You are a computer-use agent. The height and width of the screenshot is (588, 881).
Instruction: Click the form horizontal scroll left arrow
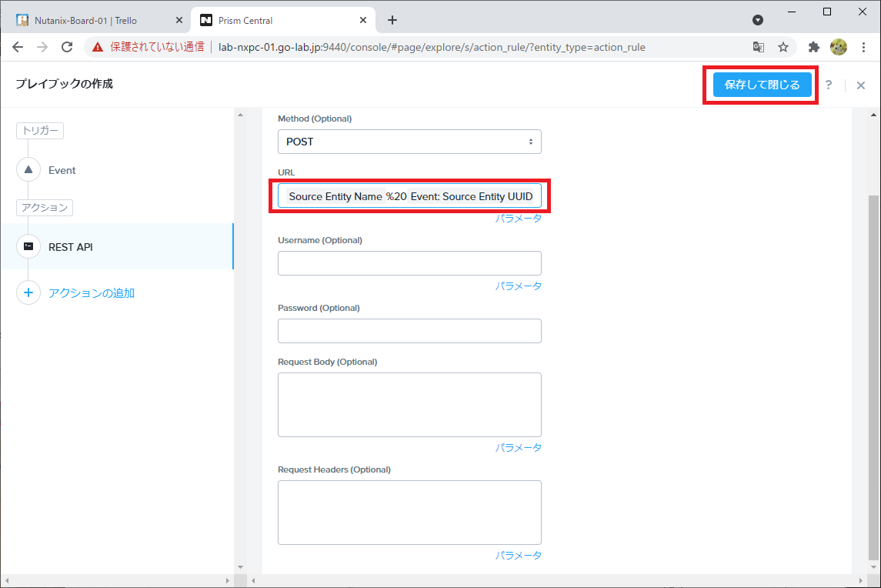253,580
